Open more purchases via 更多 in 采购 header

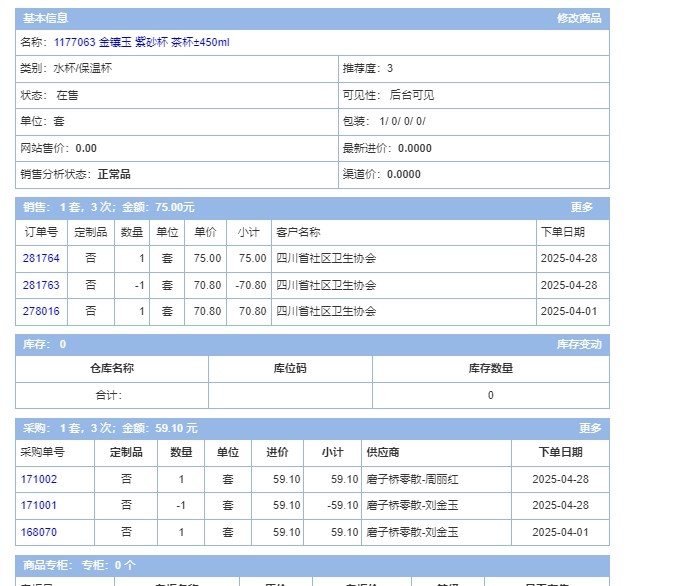point(590,428)
